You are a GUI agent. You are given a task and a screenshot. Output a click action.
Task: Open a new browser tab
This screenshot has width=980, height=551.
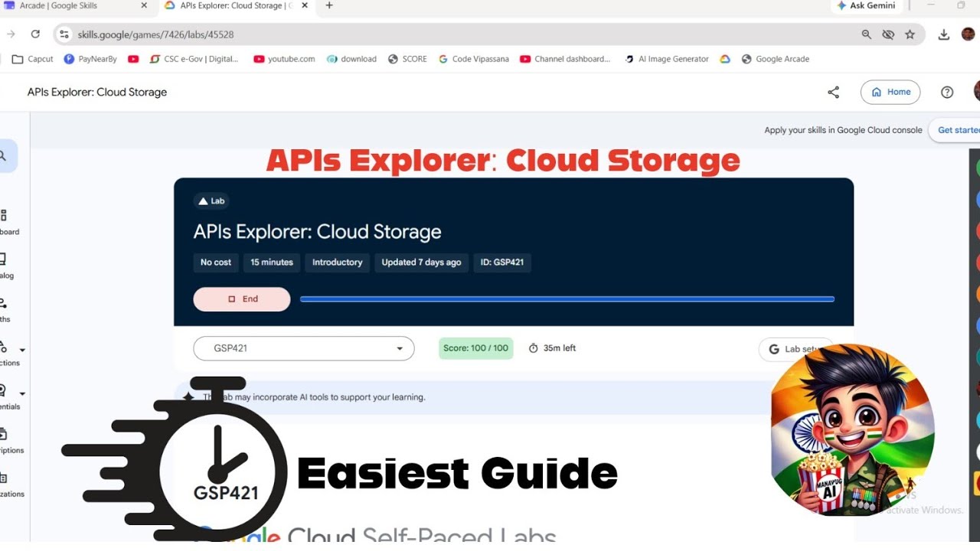point(329,5)
